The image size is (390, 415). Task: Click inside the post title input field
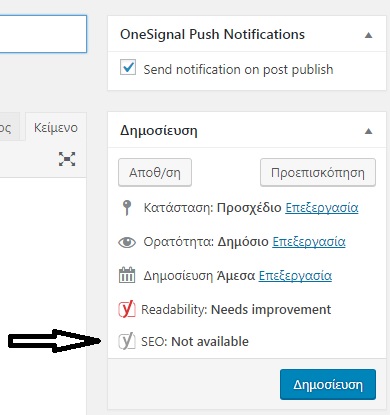tap(43, 34)
